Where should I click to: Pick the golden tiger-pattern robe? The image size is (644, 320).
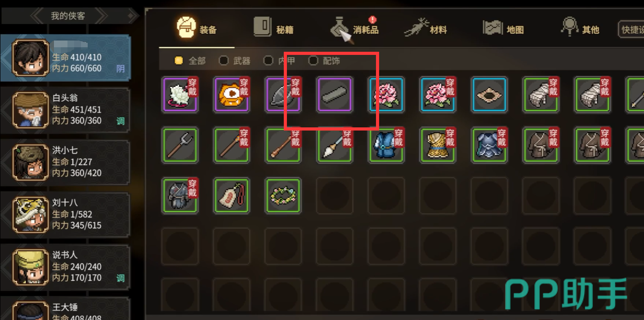pyautogui.click(x=438, y=144)
